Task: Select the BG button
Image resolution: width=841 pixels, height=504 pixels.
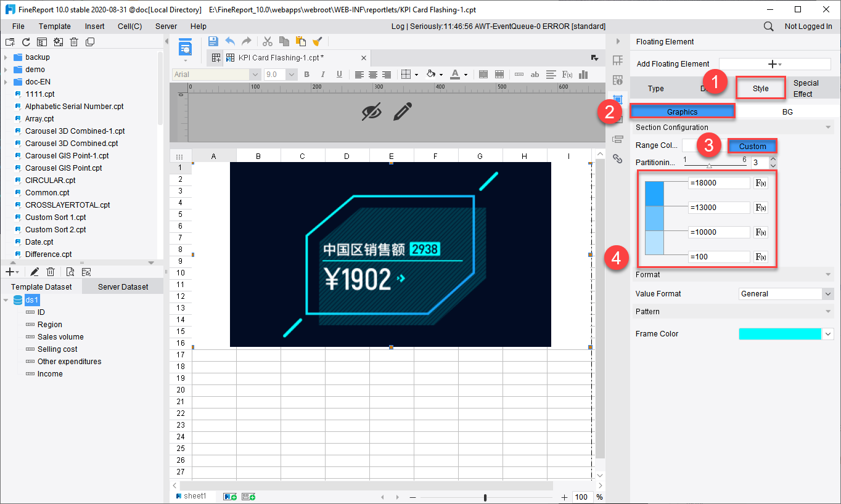Action: (x=787, y=112)
